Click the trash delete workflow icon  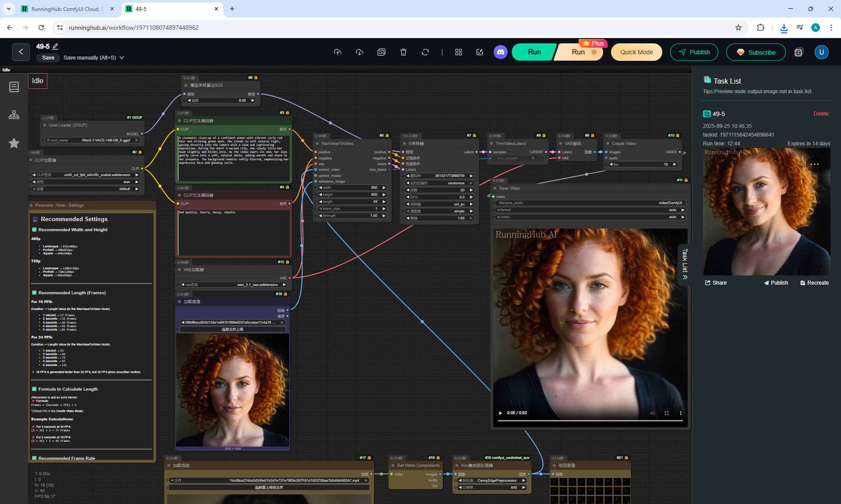tap(403, 52)
